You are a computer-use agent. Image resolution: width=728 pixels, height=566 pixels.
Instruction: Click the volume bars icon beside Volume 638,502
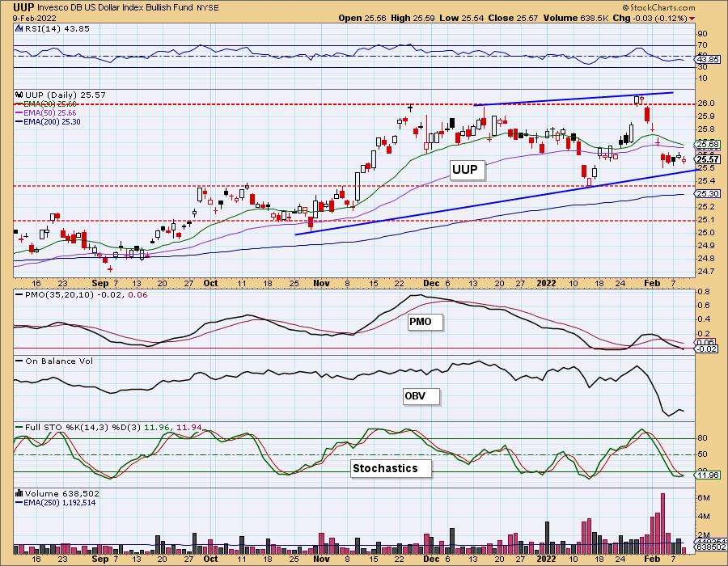click(19, 493)
